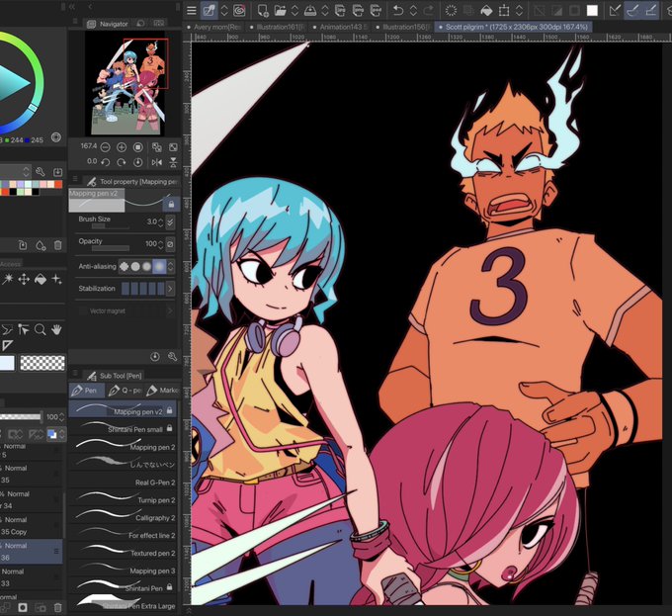The image size is (672, 616).
Task: Select the Turnip pen 2 brush
Action: pos(123,500)
